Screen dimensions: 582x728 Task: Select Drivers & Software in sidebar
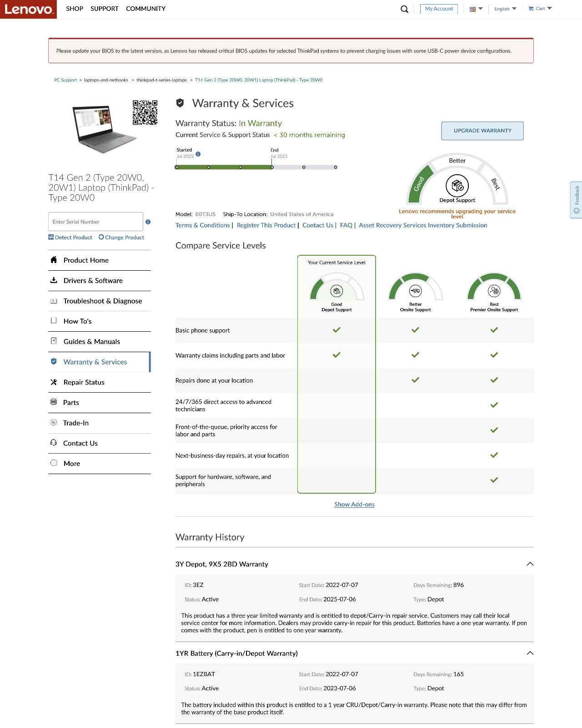(x=100, y=281)
